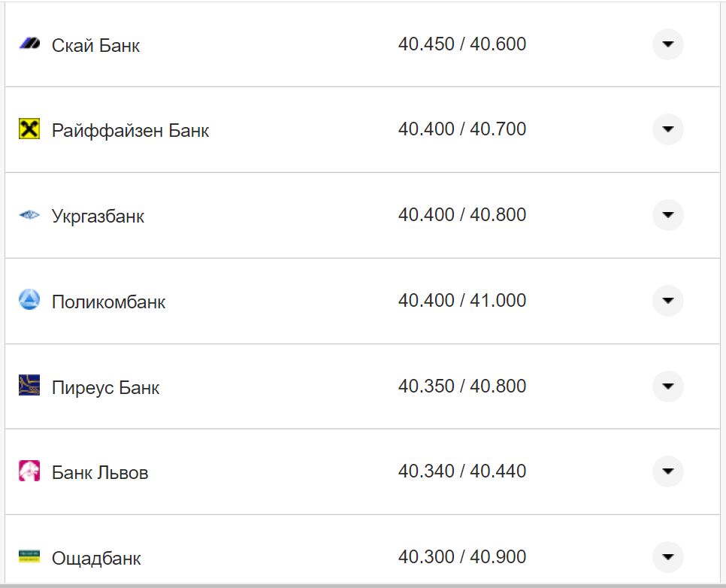Expand the Банк Львов row
This screenshot has height=588, width=726.
(667, 471)
